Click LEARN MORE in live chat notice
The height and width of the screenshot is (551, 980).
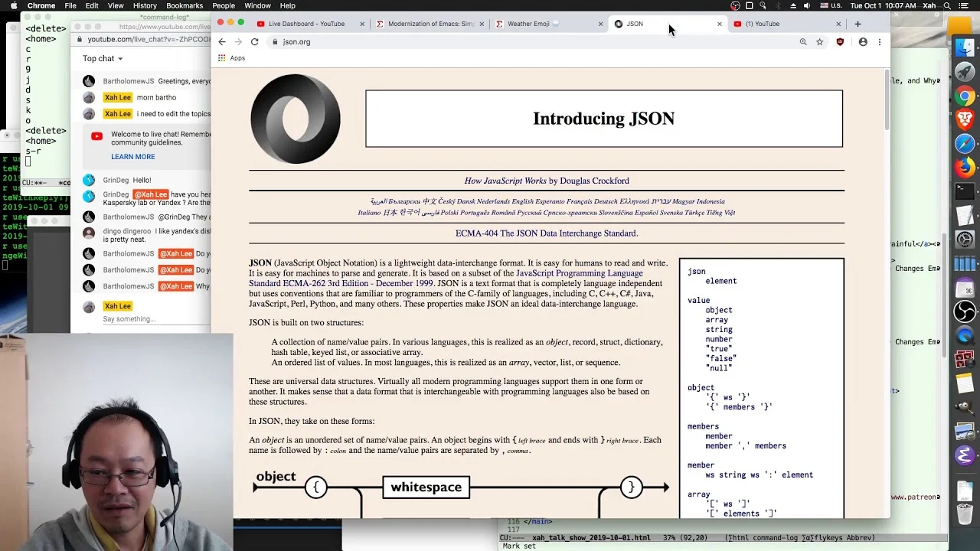pyautogui.click(x=133, y=157)
